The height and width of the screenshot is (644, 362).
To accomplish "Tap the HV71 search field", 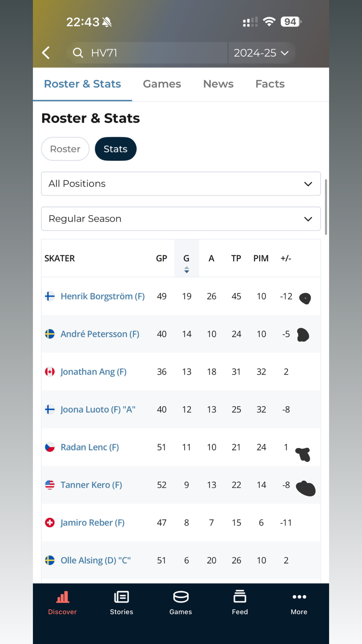I will point(152,53).
